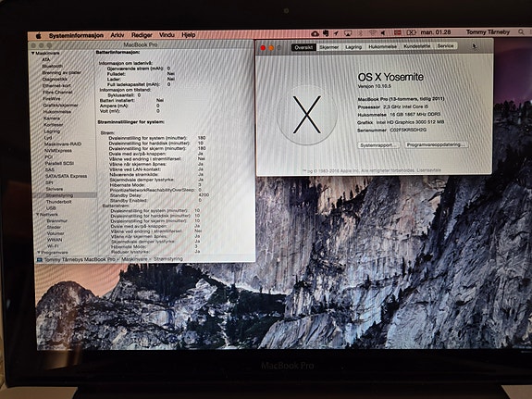Open the AirPlay display icon

[348, 33]
